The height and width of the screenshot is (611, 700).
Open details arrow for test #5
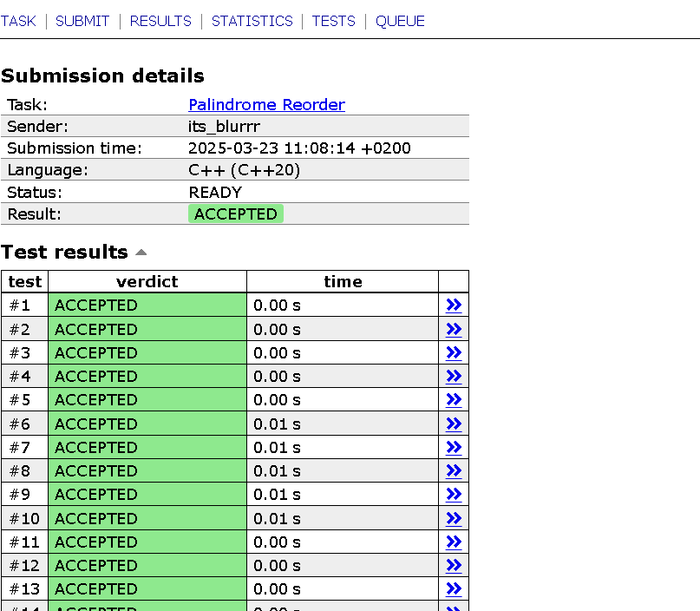454,399
